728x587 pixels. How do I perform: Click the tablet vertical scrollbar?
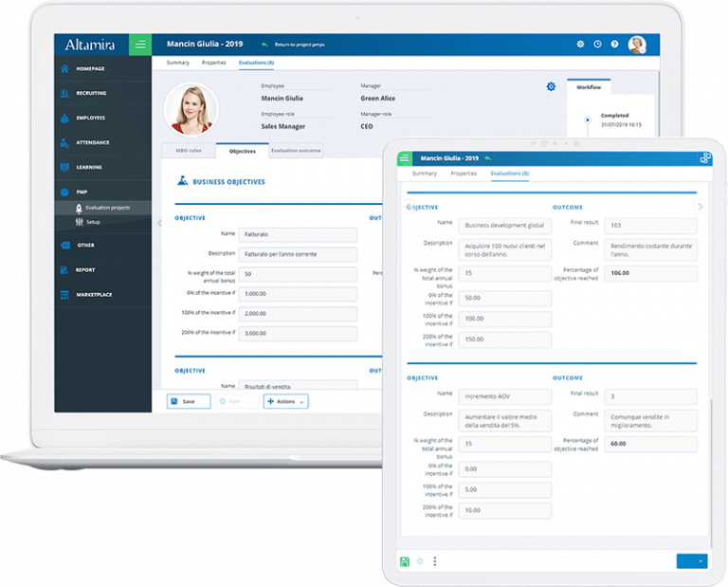point(711,473)
